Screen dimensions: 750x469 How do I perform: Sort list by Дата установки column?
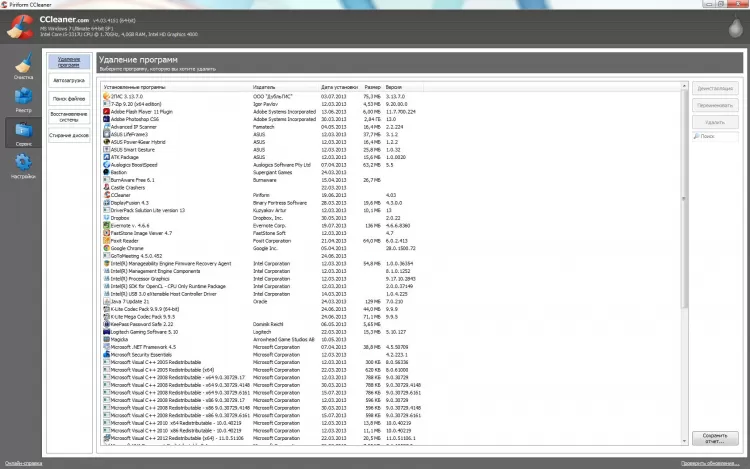point(340,87)
